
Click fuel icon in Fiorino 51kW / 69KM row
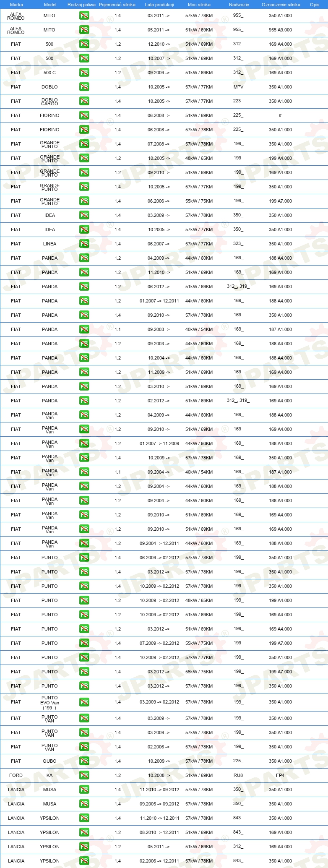coord(84,115)
